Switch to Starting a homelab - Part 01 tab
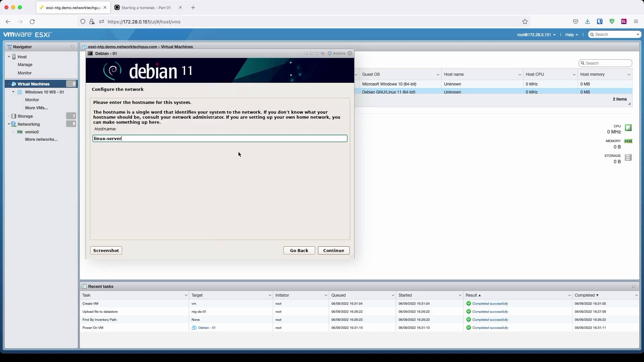 pyautogui.click(x=146, y=8)
